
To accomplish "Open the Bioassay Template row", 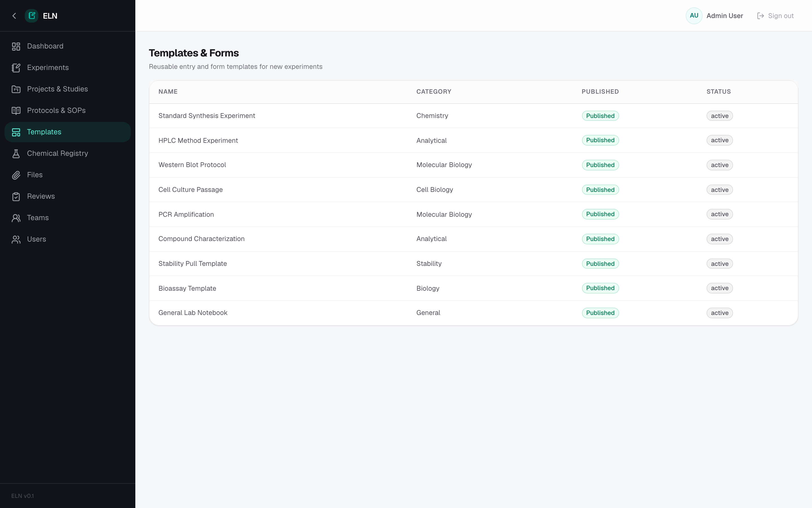I will pyautogui.click(x=473, y=288).
